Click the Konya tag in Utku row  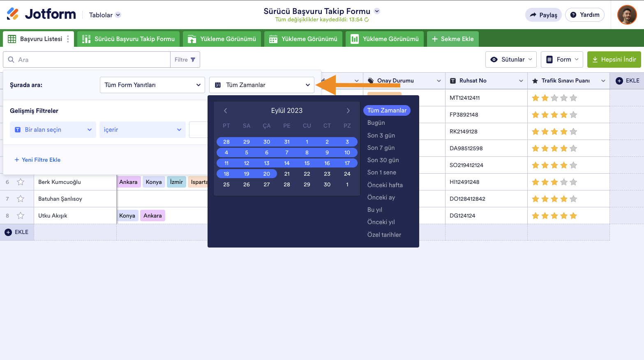127,216
